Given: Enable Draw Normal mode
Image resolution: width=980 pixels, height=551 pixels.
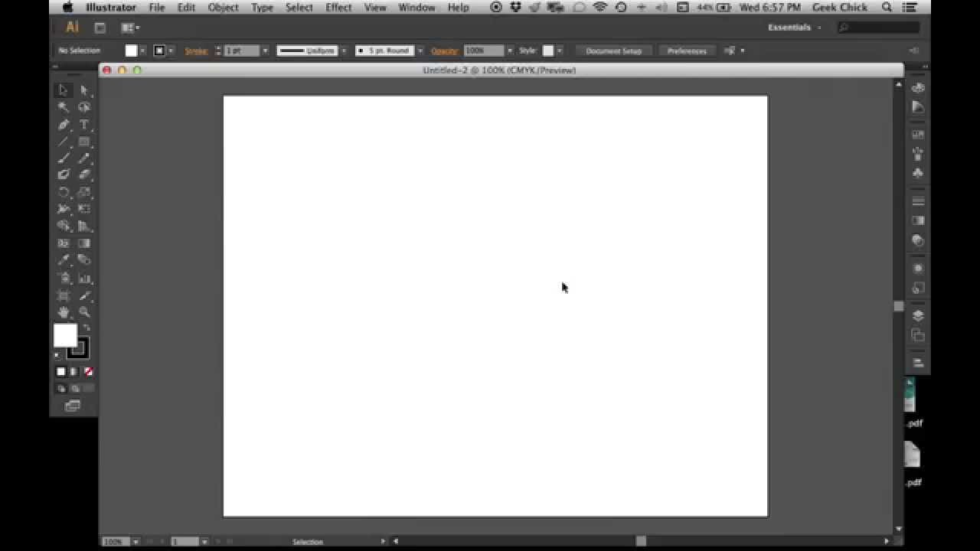Looking at the screenshot, I should 60,389.
